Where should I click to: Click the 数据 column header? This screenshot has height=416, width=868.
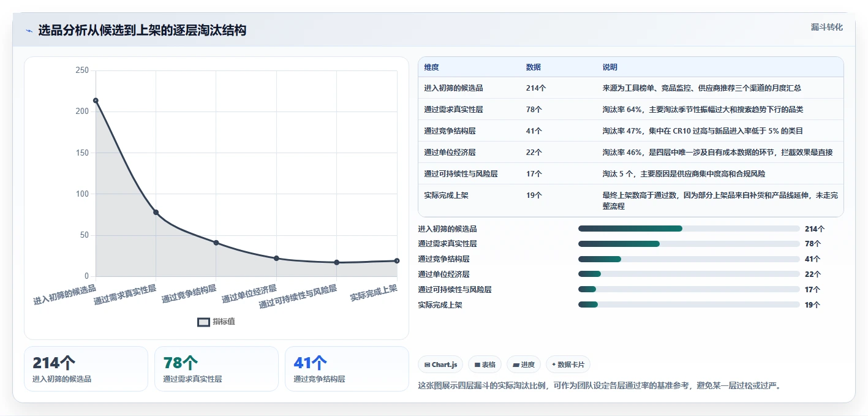(558, 67)
